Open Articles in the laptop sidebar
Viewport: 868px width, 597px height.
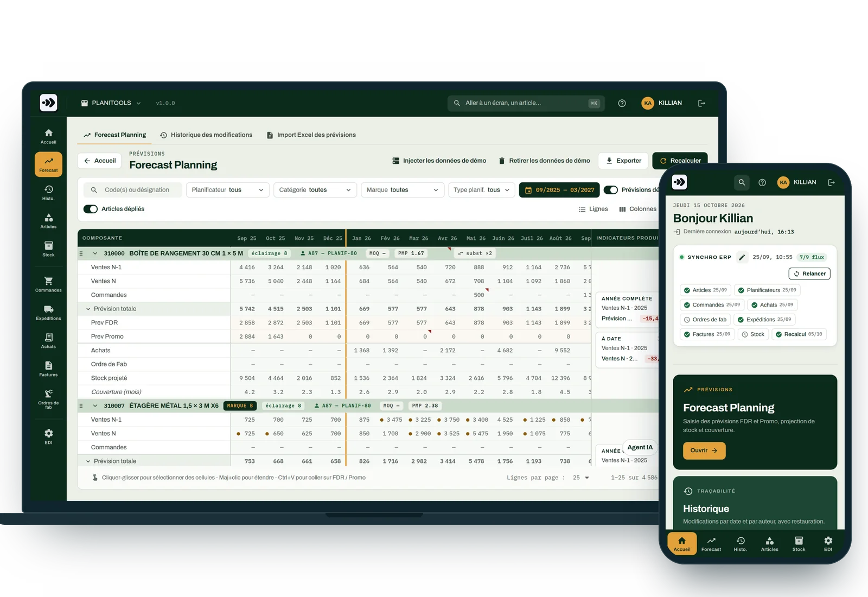(48, 221)
